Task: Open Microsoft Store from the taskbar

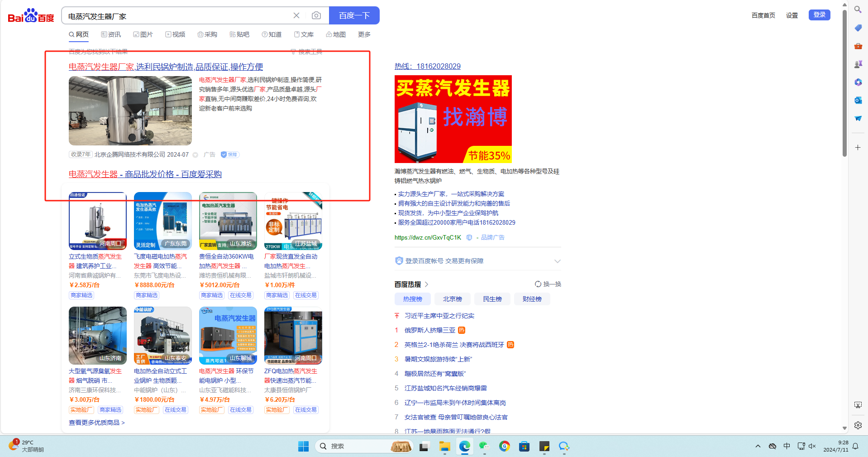Action: click(525, 447)
